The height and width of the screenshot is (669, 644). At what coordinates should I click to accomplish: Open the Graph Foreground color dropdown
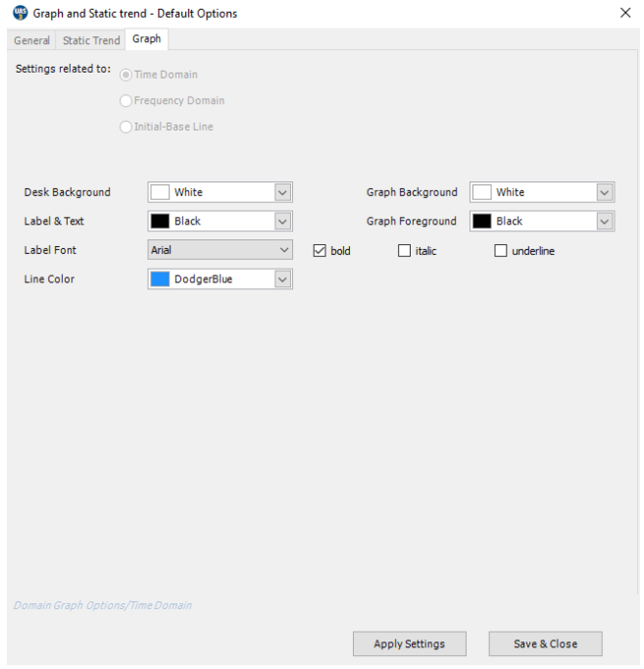point(605,222)
